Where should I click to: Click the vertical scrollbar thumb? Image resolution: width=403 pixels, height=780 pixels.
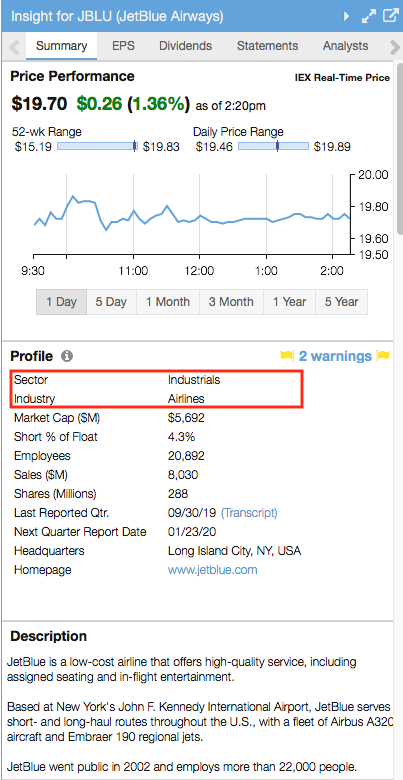tap(399, 147)
